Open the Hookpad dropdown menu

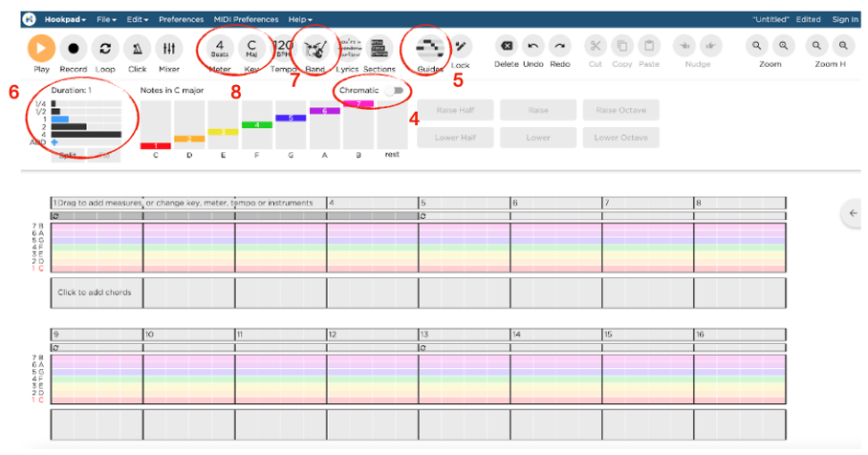(x=68, y=19)
